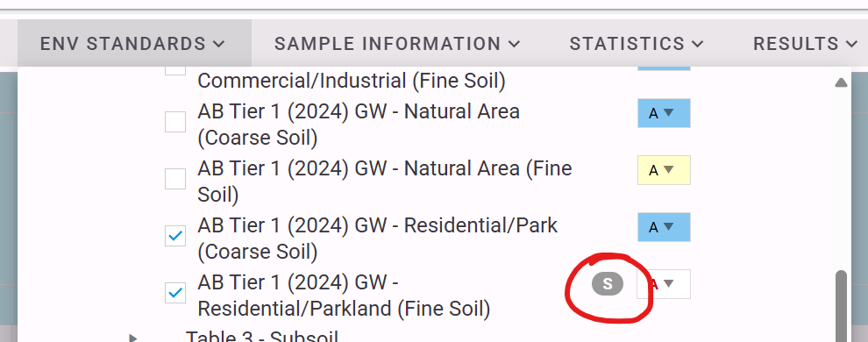Open yellow dropdown for Natural Area Fine Soil
This screenshot has width=868, height=342.
point(664,170)
